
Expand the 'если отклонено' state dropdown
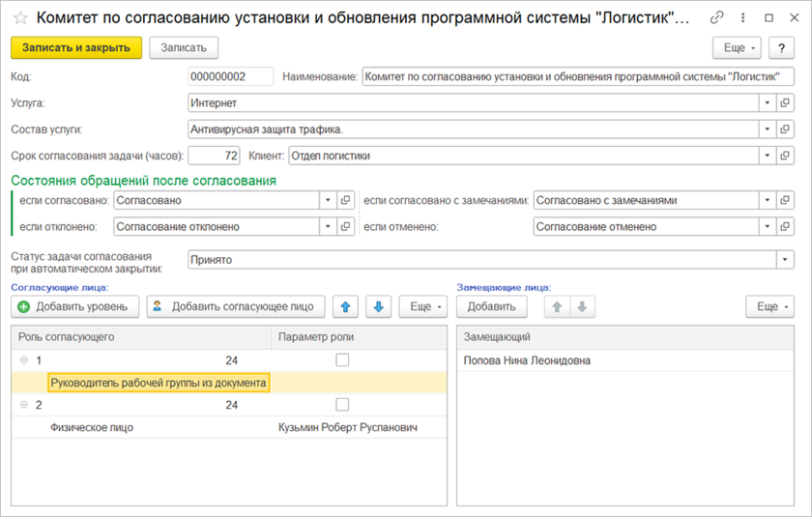[x=327, y=226]
